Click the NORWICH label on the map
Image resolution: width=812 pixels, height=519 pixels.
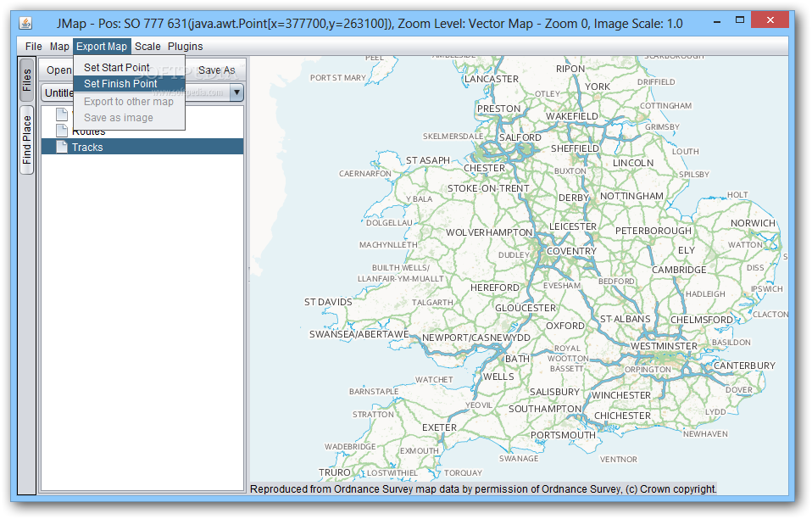click(x=753, y=223)
